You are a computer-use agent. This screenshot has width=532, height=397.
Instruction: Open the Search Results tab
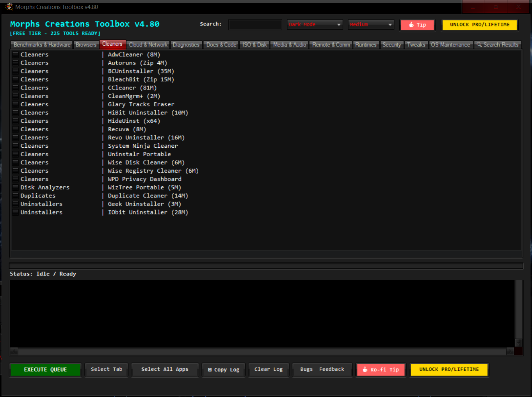click(498, 45)
